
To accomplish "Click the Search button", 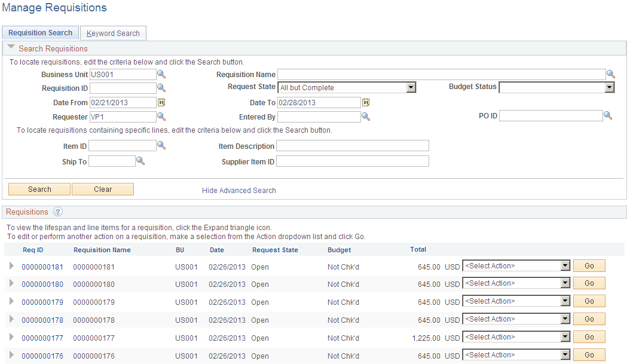I will [38, 189].
